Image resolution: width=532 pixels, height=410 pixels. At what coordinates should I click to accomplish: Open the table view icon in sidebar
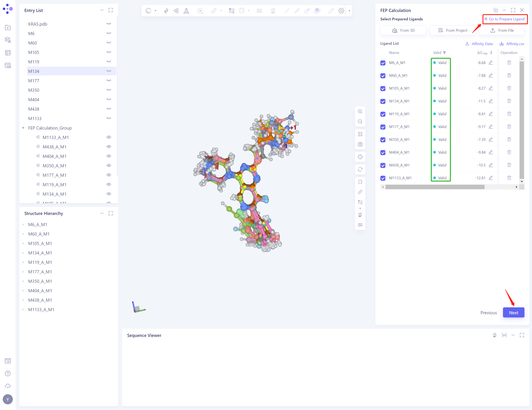coord(8,53)
